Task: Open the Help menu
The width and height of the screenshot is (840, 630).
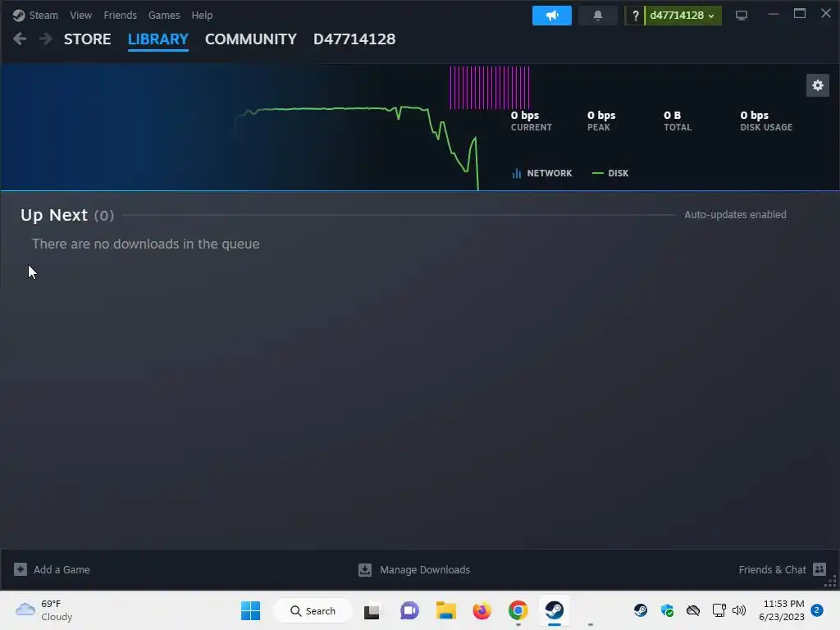Action: pyautogui.click(x=202, y=15)
